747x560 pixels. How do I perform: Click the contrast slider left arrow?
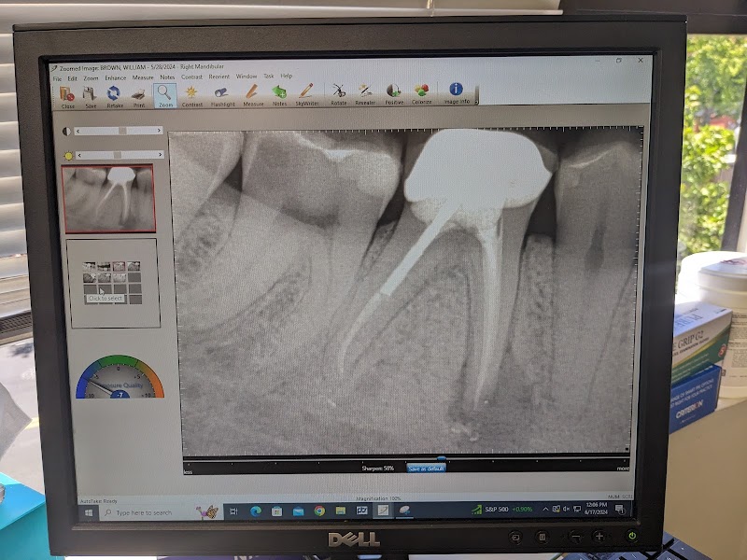tap(78, 131)
